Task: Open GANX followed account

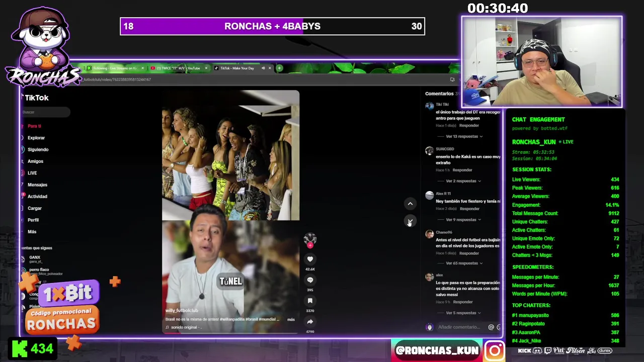Action: pyautogui.click(x=34, y=259)
